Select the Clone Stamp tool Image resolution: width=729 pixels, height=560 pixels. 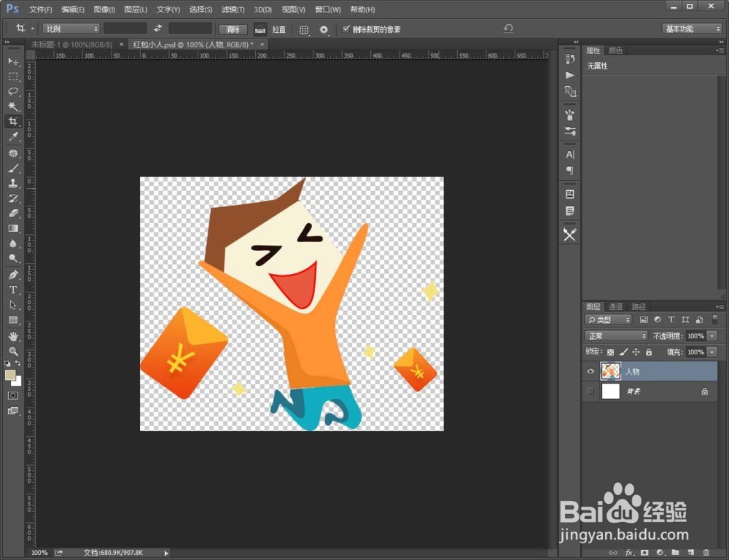[x=13, y=183]
